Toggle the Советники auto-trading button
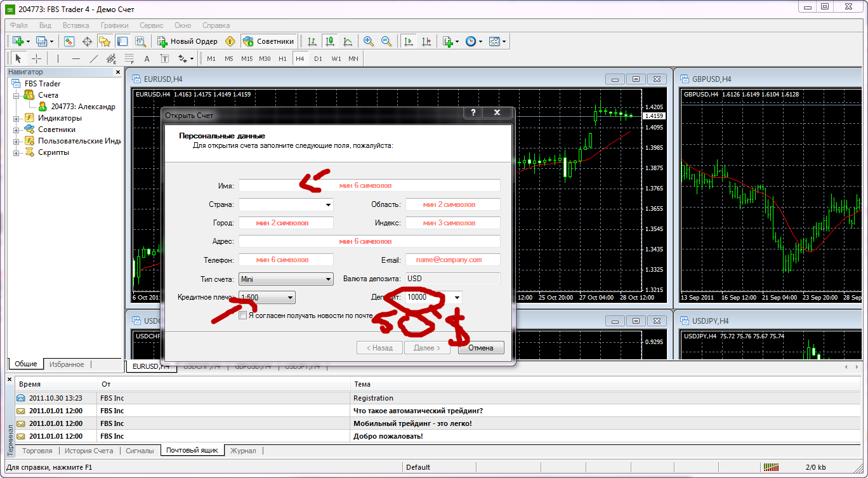Viewport: 868px width, 478px height. point(269,41)
